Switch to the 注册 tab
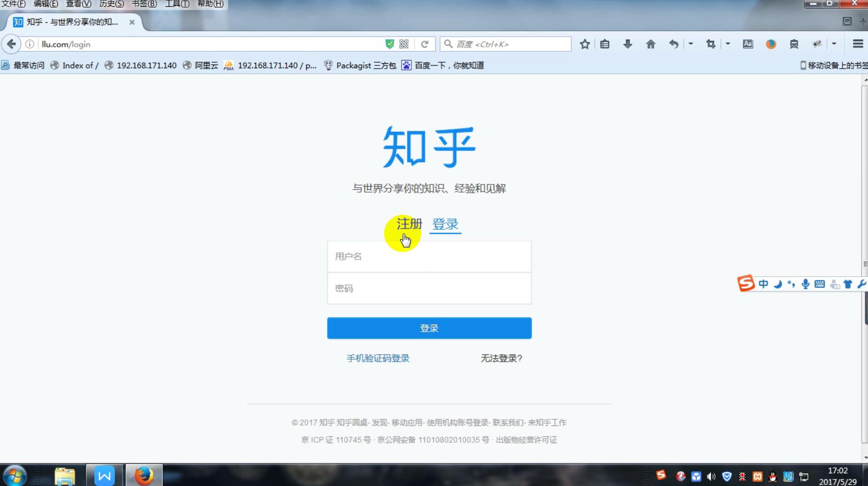This screenshot has height=486, width=868. click(x=409, y=224)
